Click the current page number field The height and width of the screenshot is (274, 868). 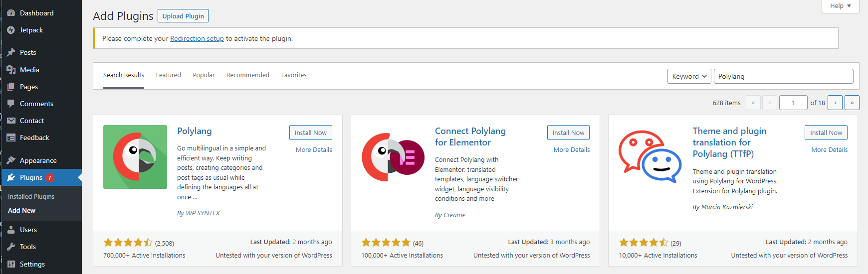click(793, 103)
